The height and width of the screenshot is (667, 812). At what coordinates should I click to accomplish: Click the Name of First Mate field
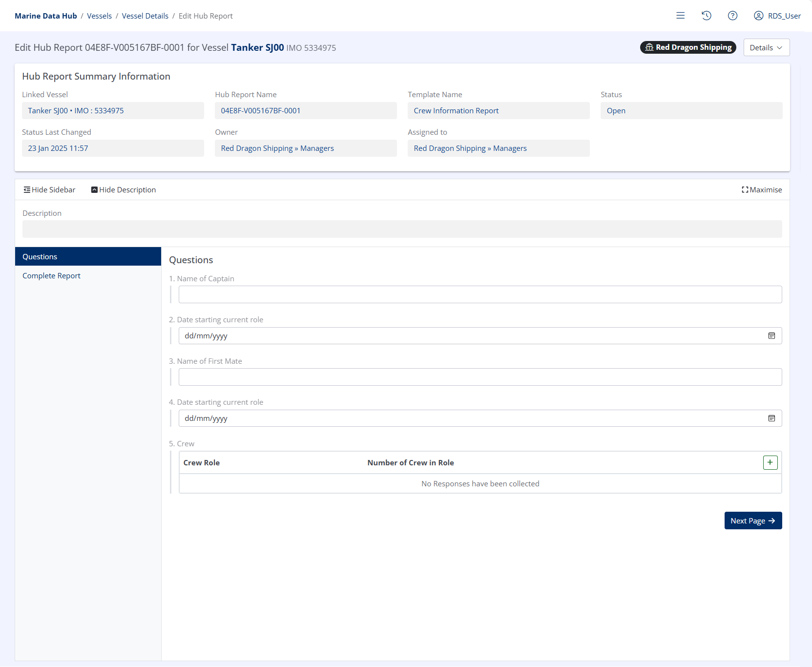point(480,377)
